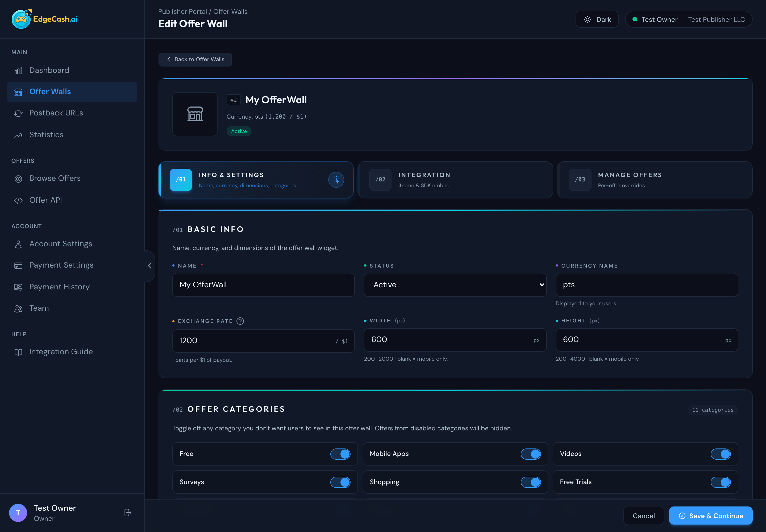This screenshot has width=766, height=532.
Task: Switch to the Manage Offers tab
Action: [655, 180]
